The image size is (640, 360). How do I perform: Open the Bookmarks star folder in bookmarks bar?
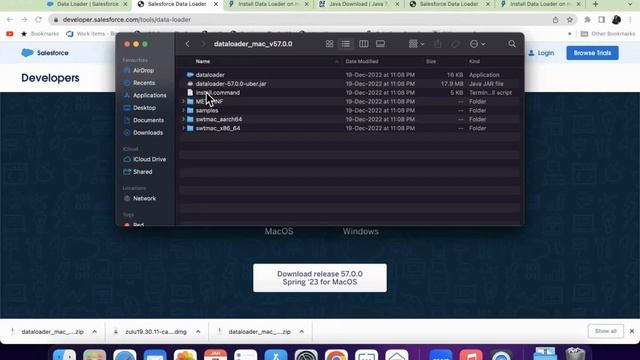click(x=40, y=33)
